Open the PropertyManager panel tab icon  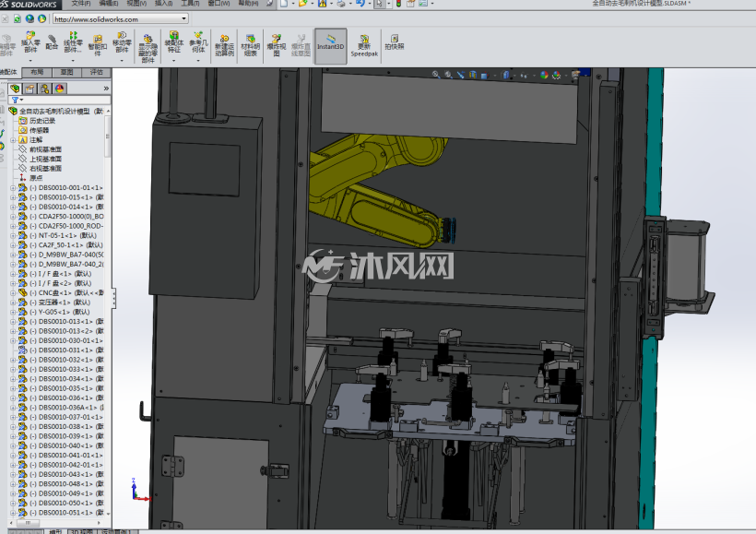pyautogui.click(x=30, y=89)
